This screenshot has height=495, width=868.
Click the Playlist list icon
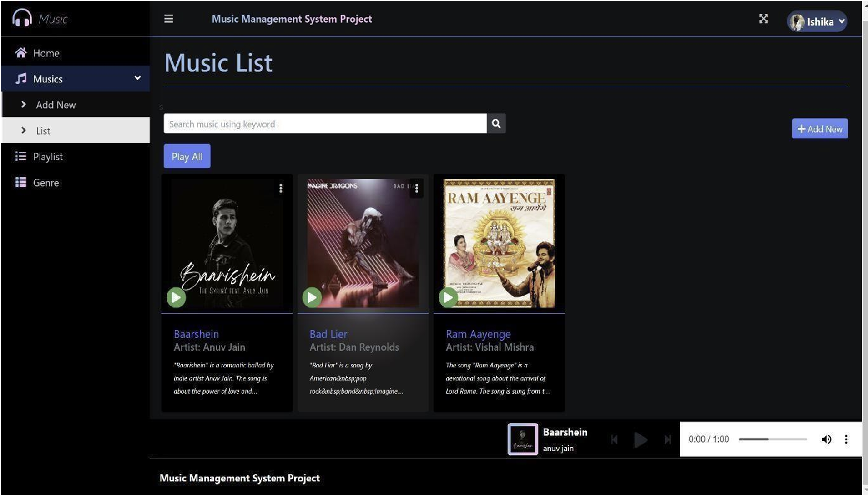tap(20, 156)
